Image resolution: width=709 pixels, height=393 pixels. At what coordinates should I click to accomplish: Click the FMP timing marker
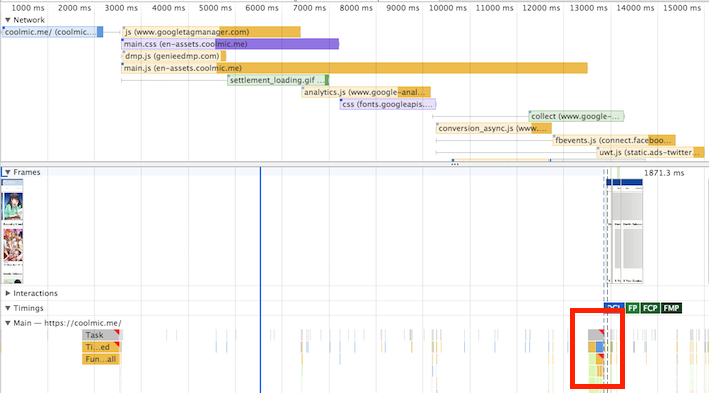click(671, 308)
